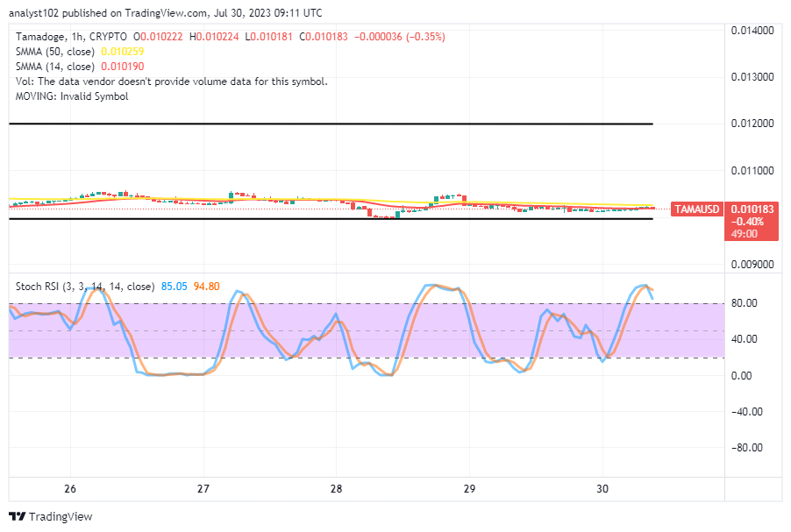Viewport: 791px width, 532px height.
Task: Click date label 29 on time axis
Action: click(469, 489)
